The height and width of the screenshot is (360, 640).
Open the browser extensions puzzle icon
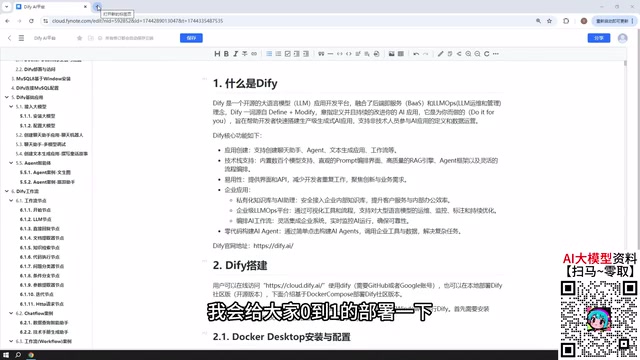[x=566, y=21]
